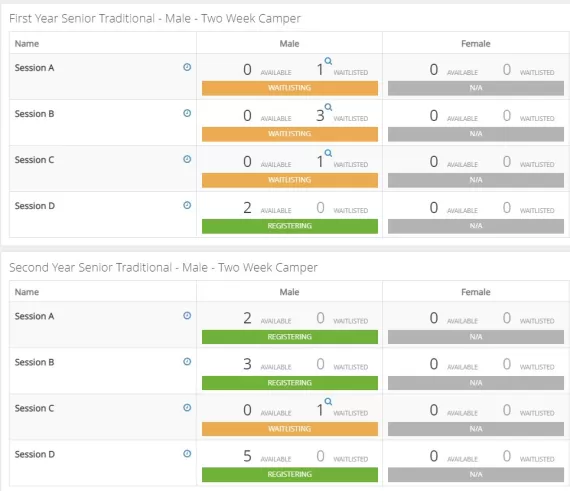Click waitlisted count "1" in First Year Session A
This screenshot has height=491, width=570.
click(x=320, y=70)
